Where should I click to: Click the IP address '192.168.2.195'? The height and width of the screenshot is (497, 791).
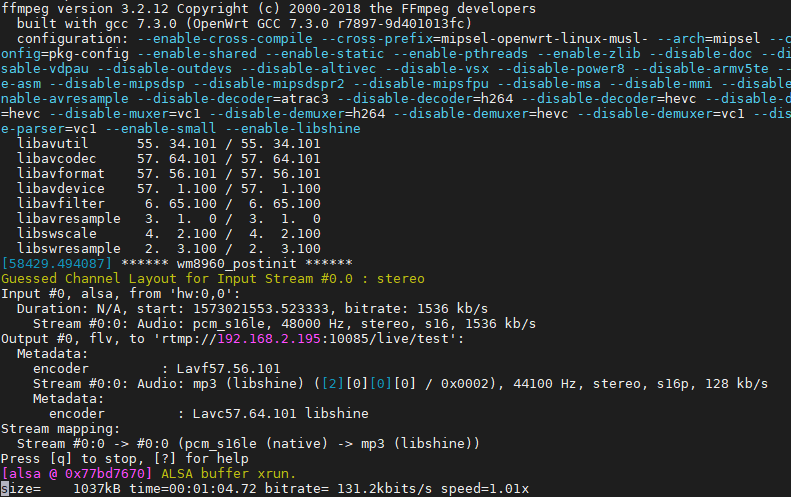tap(269, 339)
